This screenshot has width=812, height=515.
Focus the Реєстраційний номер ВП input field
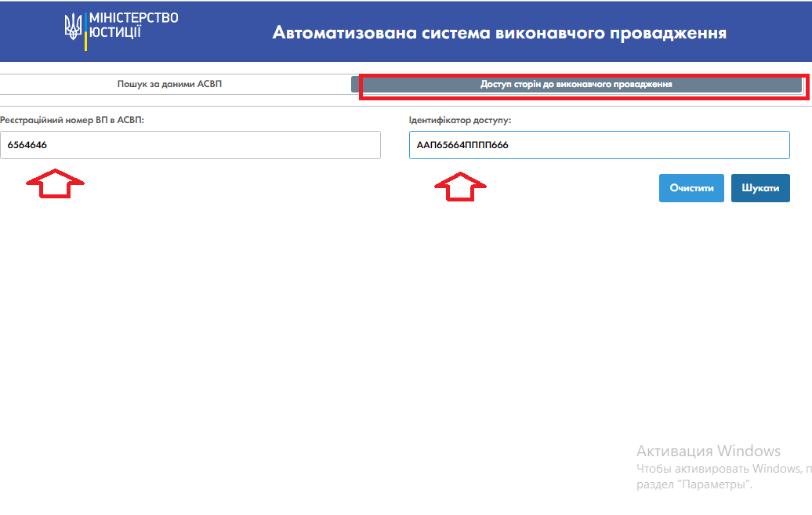point(190,145)
